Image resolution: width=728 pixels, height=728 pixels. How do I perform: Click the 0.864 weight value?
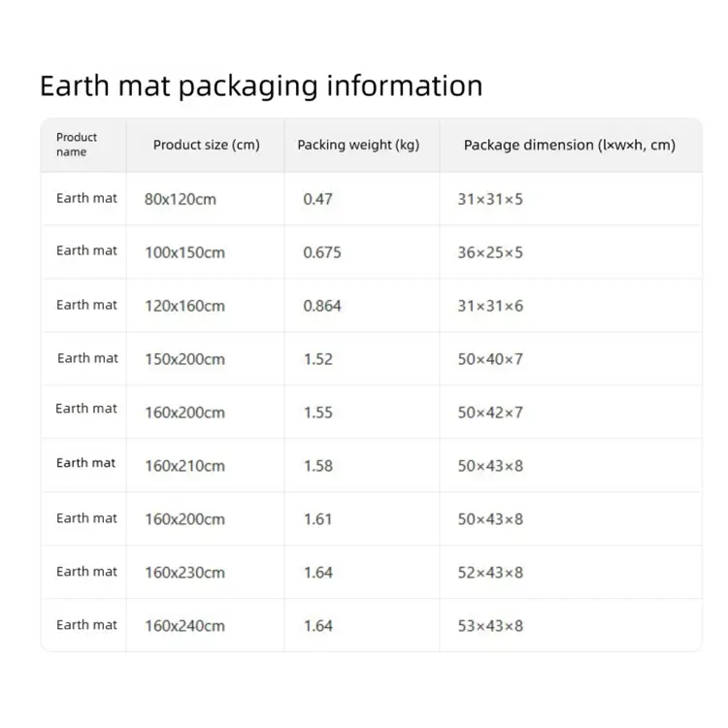point(322,306)
